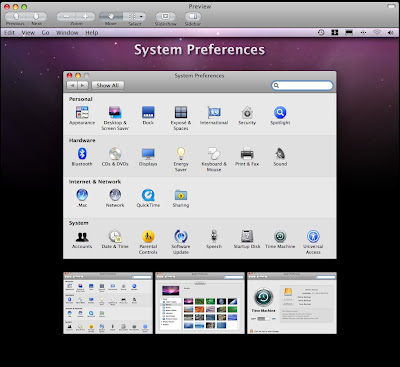Click the Next button in Preview toolbar

pos(36,16)
